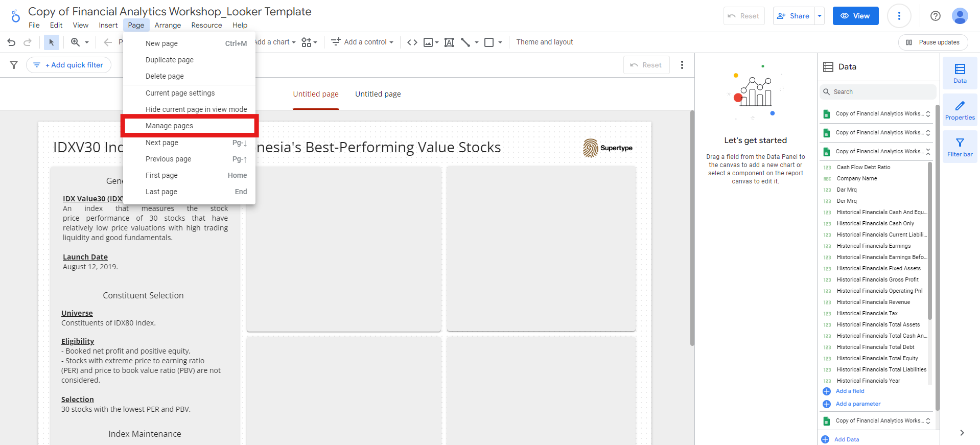The image size is (980, 445).
Task: Click the Add quick filter button
Action: [68, 65]
